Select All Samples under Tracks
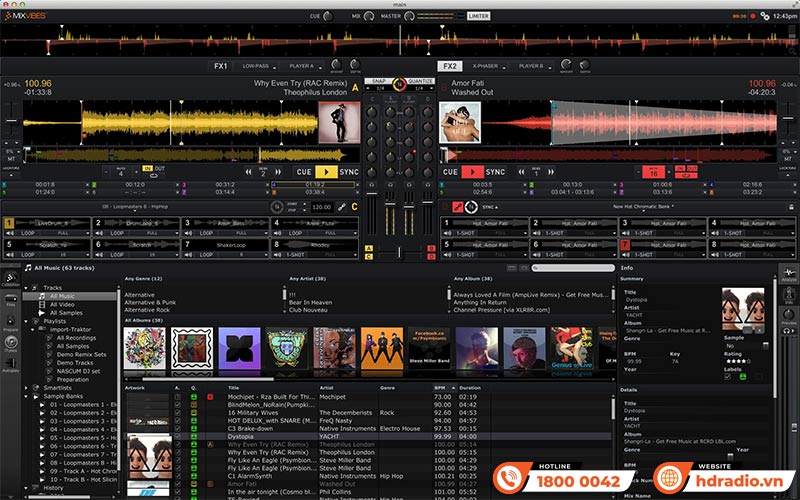Screen dimensions: 800x500 coord(66,313)
